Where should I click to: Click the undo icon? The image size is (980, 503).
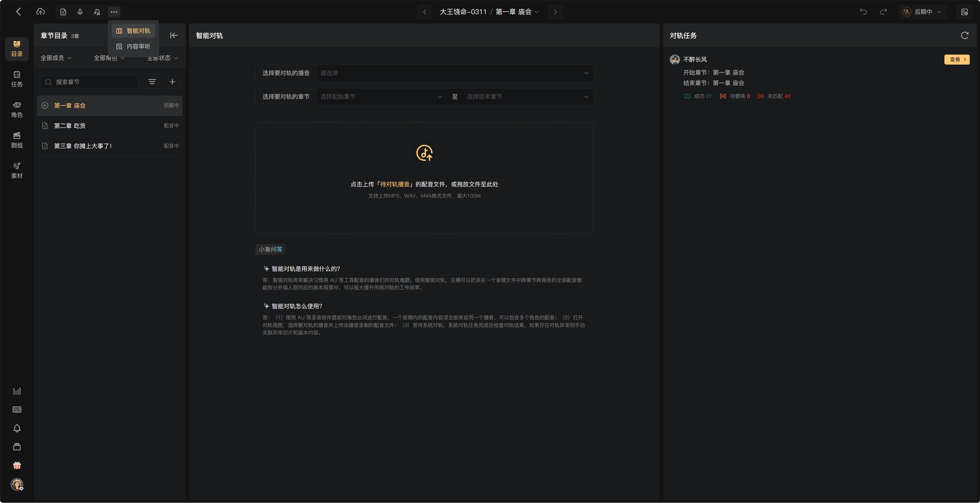pos(863,12)
